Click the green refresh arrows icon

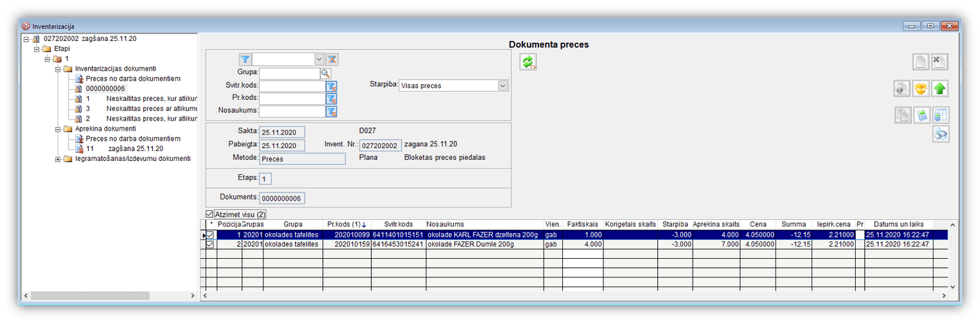tap(527, 62)
